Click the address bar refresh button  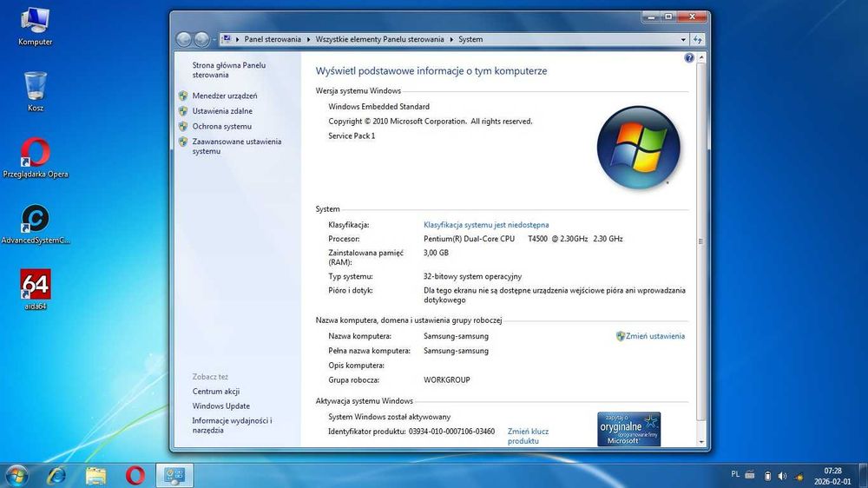698,39
